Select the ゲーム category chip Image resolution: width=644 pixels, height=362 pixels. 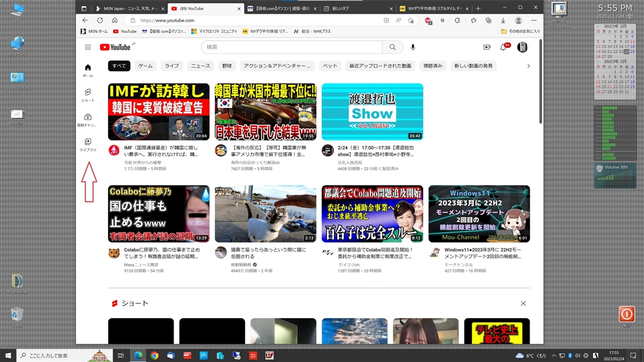coord(145,65)
